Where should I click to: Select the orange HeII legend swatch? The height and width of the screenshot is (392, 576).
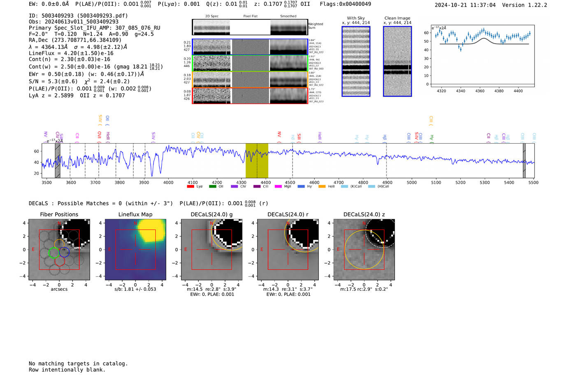pyautogui.click(x=322, y=186)
